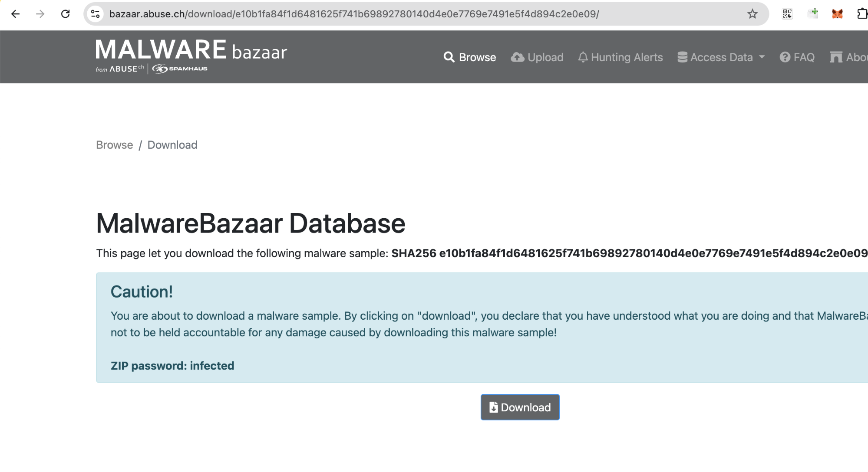Click the About nav item
The width and height of the screenshot is (868, 472).
tap(849, 57)
